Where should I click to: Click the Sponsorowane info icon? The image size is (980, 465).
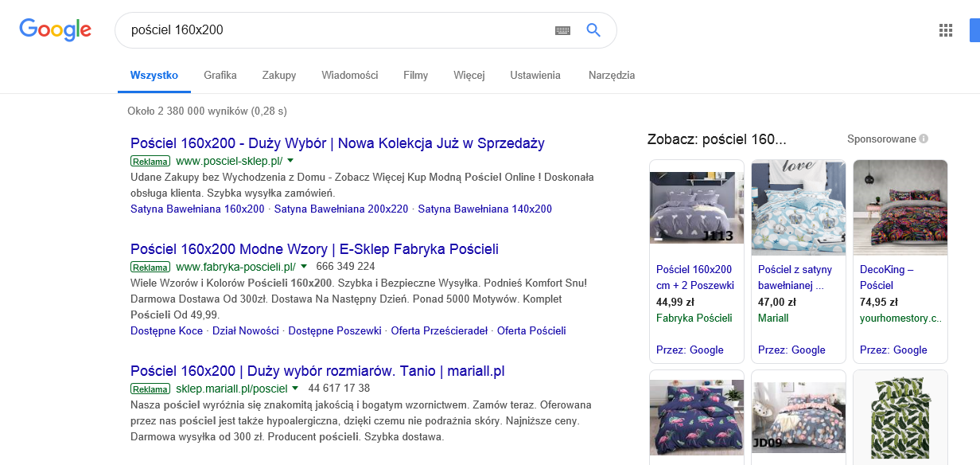[x=924, y=139]
